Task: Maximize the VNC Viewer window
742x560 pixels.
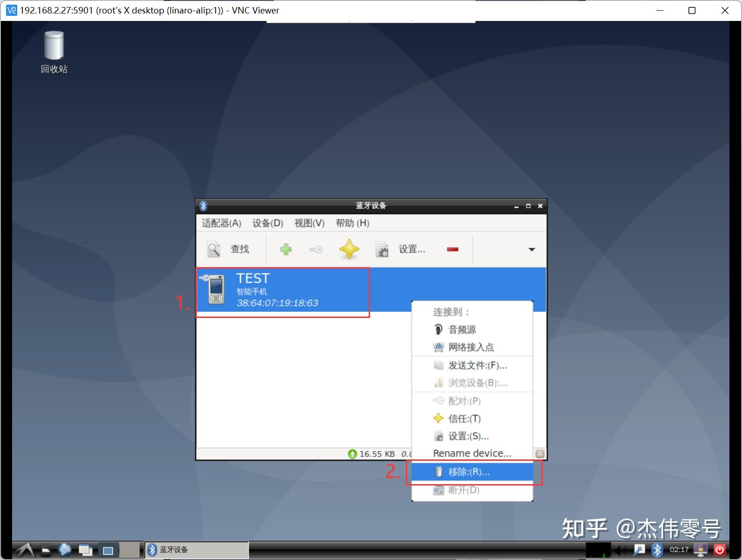Action: point(692,10)
